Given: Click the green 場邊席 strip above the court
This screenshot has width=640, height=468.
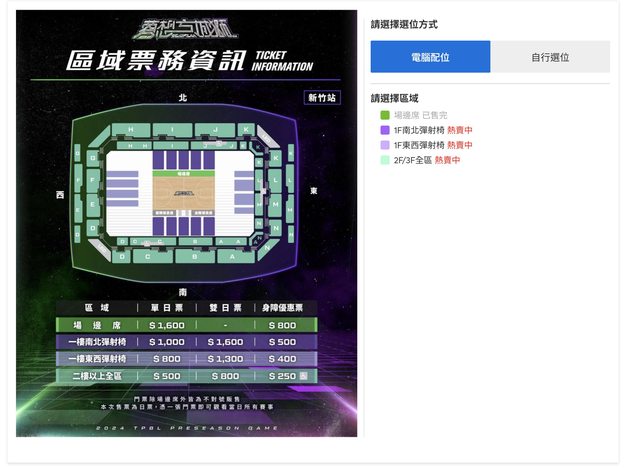Looking at the screenshot, I should pos(183,172).
